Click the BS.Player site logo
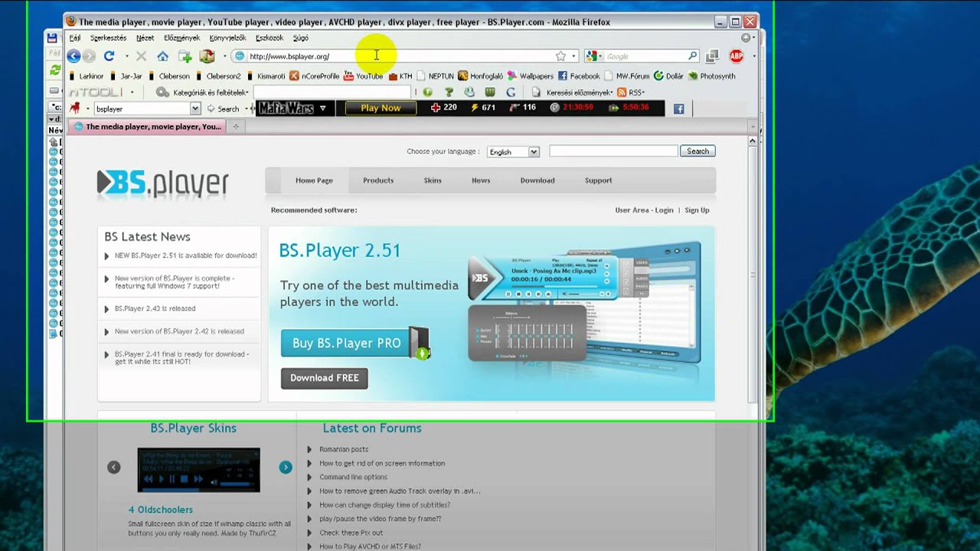980x551 pixels. pos(163,184)
